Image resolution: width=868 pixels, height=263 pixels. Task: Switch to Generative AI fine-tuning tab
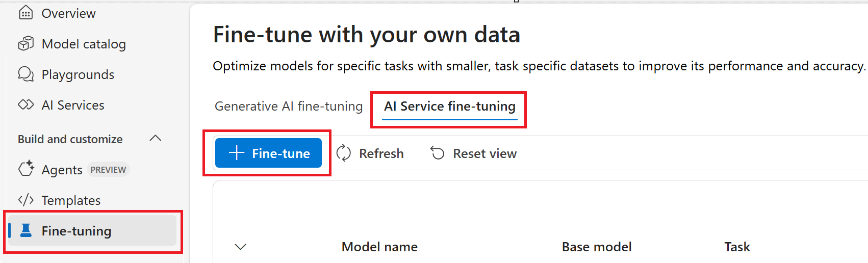[x=289, y=106]
